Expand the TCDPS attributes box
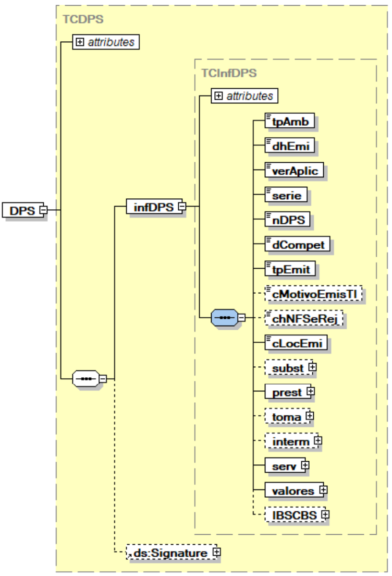 80,42
